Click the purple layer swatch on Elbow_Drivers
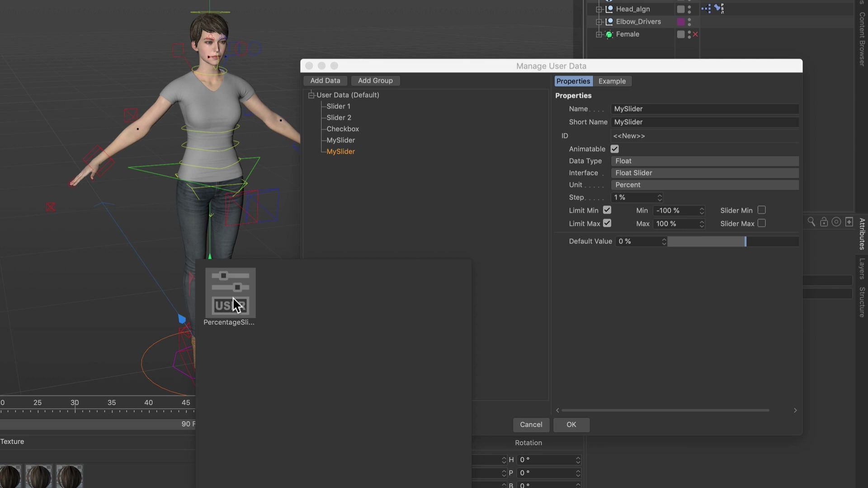This screenshot has width=868, height=488. (x=680, y=22)
